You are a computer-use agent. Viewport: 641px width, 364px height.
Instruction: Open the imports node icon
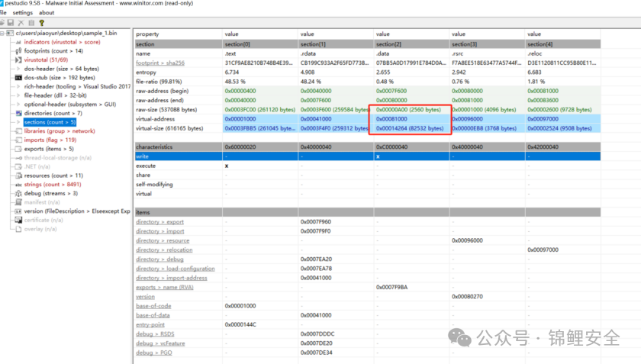click(18, 140)
